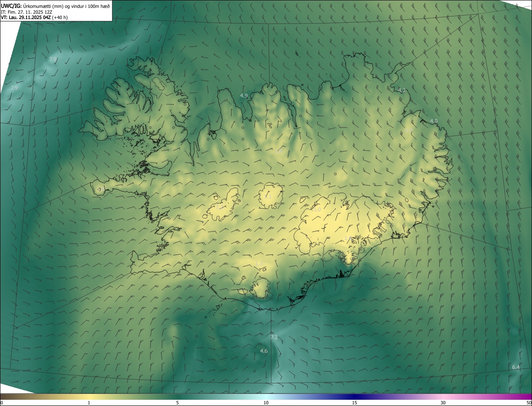This screenshot has height=406, width=532.
Task: Click the 10 tick label on the color scale
Action: pos(266,403)
